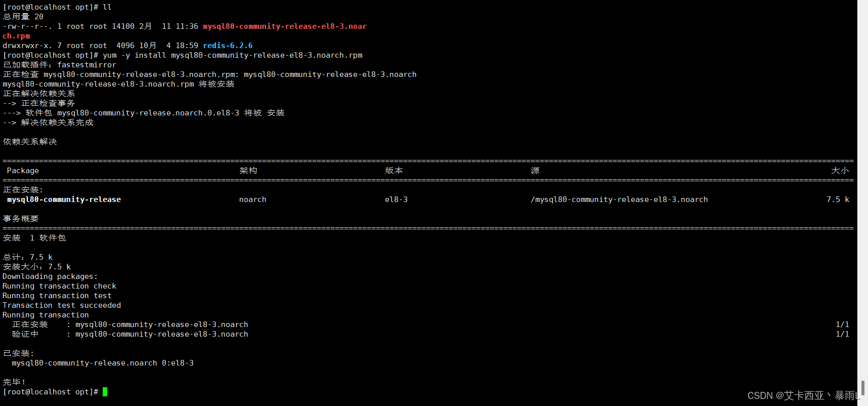Click the '---> 软件包 mysql80-community-release.noarch.0.el8-3' line
This screenshot has height=406, width=868.
pos(144,113)
